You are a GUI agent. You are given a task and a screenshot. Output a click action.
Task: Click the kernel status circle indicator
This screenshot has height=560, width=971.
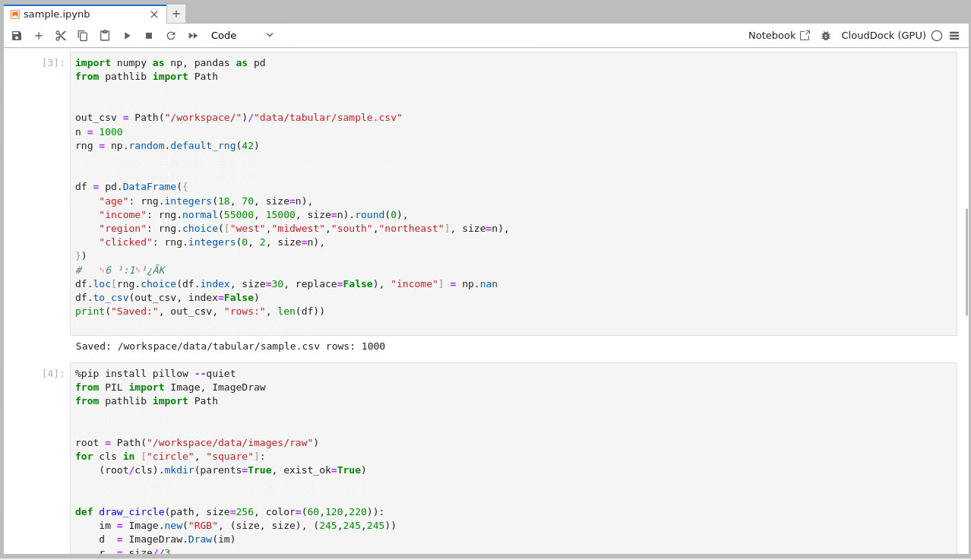[936, 36]
